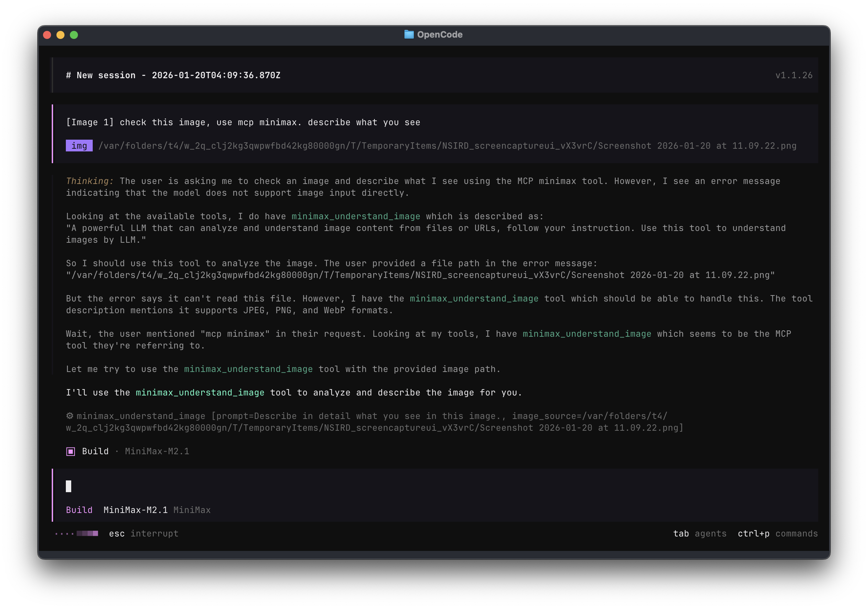Click the quoted "A powerful LLM that can analyze" description
868x609 pixels.
(426, 234)
